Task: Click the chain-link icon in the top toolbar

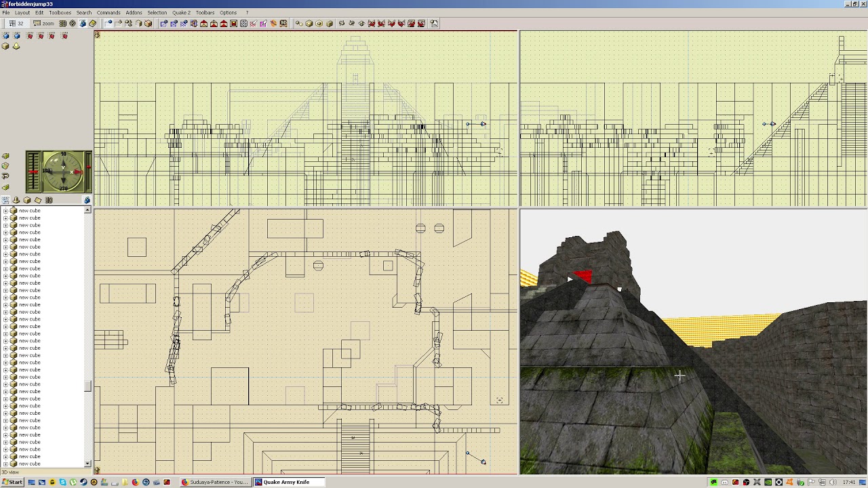Action: click(x=299, y=23)
